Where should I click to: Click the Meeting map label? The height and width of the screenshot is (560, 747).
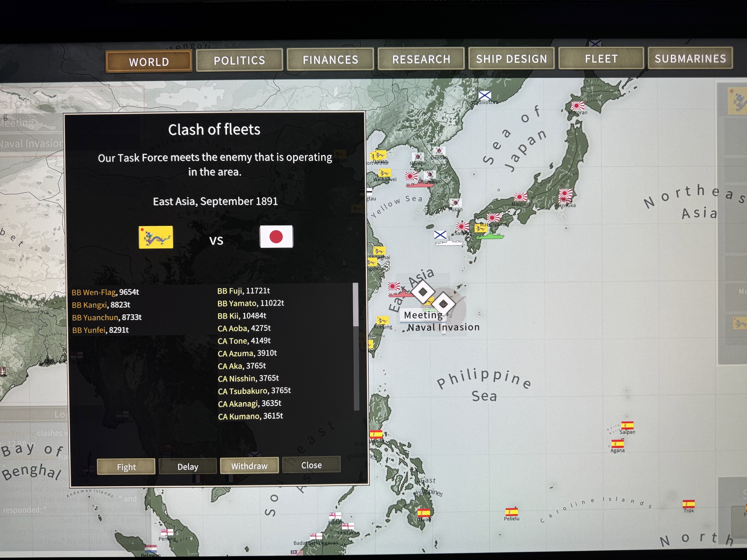coord(423,315)
